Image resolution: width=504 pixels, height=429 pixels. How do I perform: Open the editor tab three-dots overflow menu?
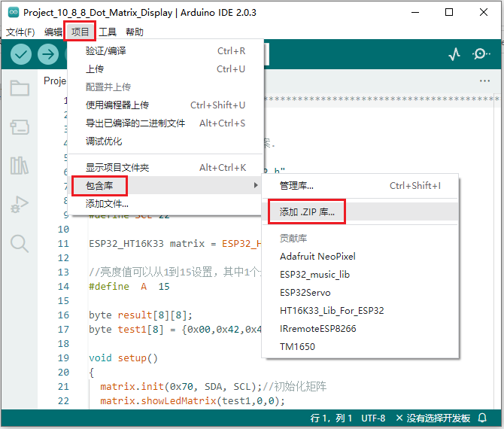point(484,81)
